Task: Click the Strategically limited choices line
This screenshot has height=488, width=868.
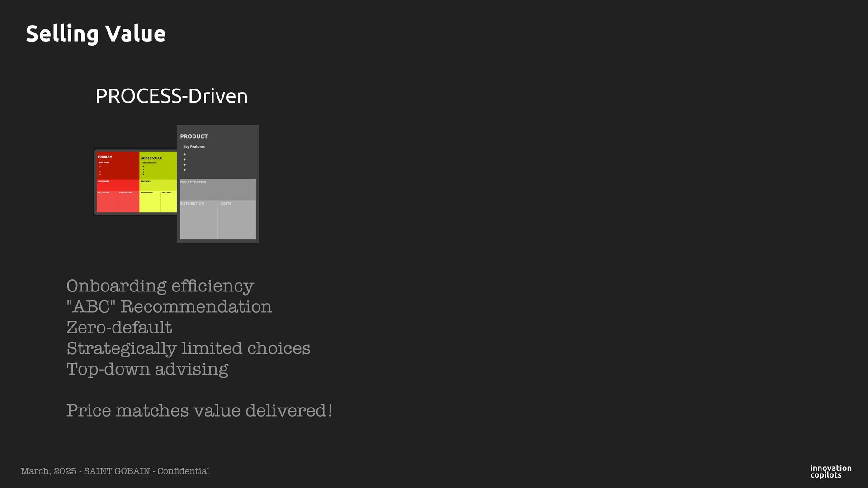Action: [188, 348]
